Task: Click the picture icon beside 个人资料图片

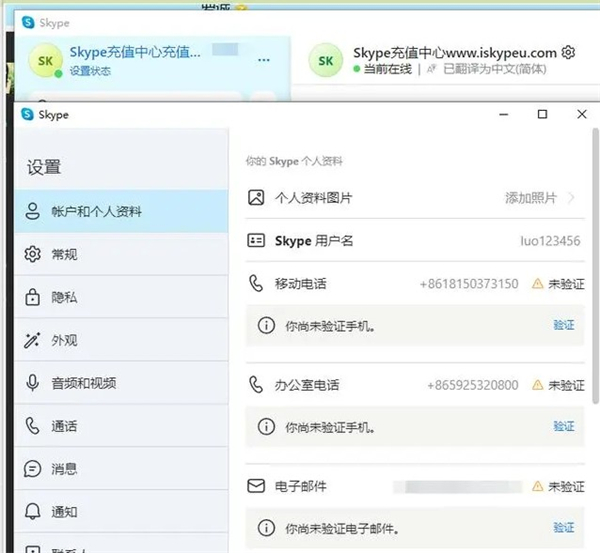Action: pos(256,198)
